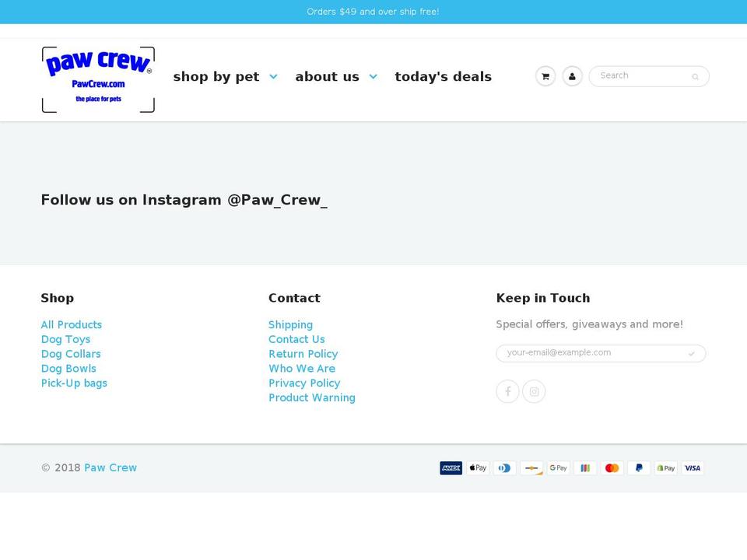Click the Shopify Pay payment icon
The width and height of the screenshot is (747, 560).
[x=665, y=468]
